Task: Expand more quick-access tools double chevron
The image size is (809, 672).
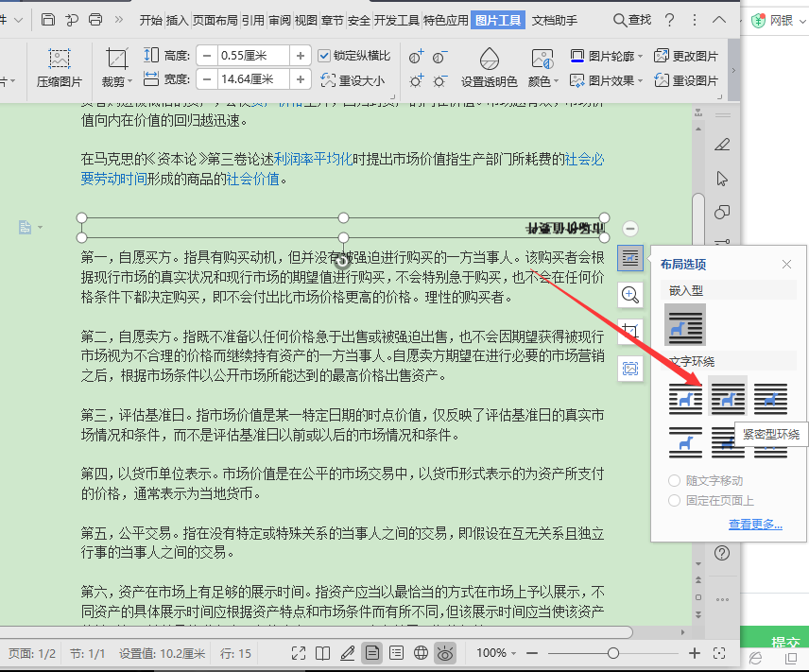Action: pyautogui.click(x=119, y=20)
